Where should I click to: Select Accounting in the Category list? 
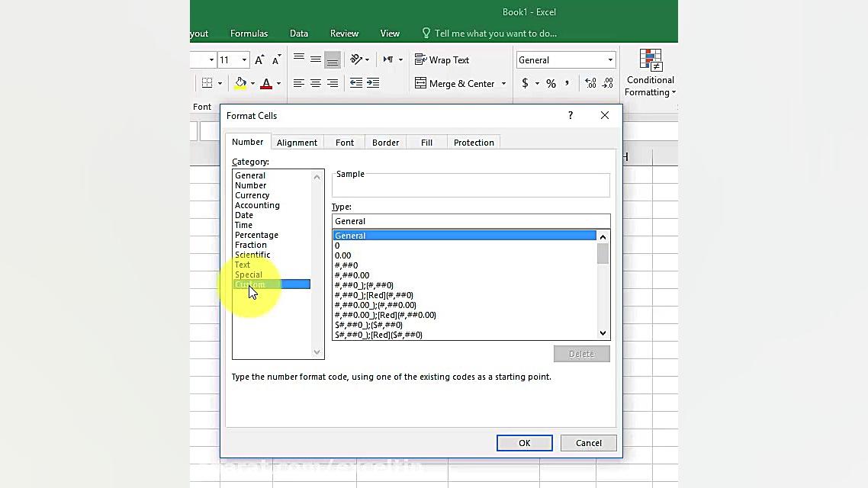(257, 205)
